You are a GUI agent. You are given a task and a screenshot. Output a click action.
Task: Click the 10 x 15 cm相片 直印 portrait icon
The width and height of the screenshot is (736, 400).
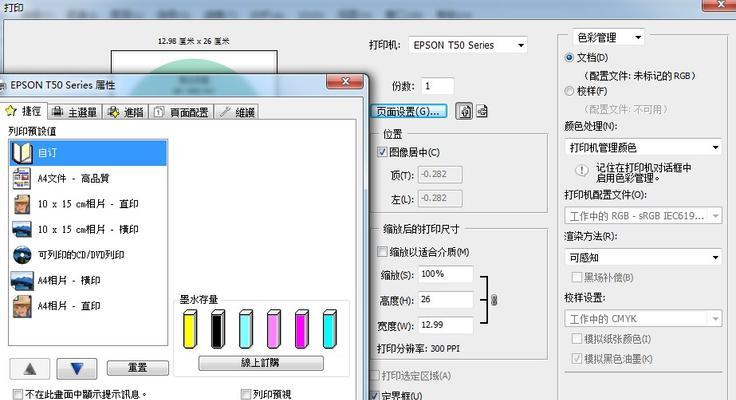tap(22, 204)
